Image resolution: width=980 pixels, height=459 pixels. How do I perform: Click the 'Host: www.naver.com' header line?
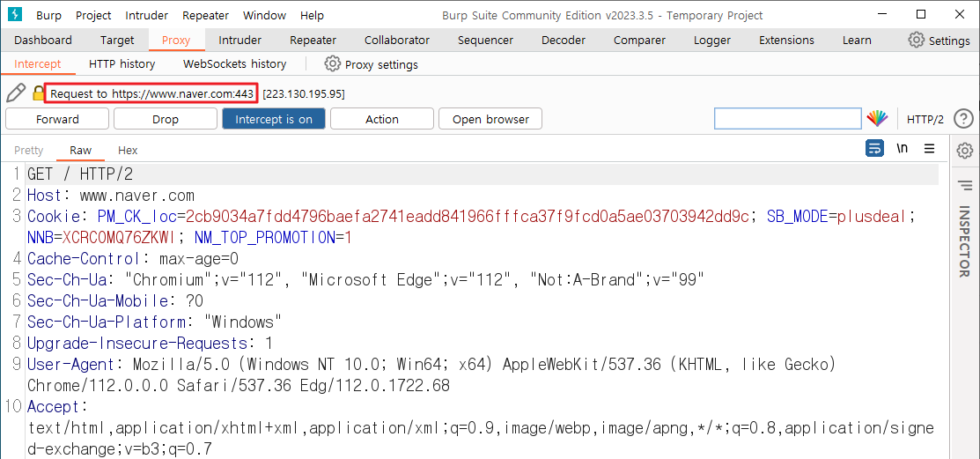click(111, 196)
